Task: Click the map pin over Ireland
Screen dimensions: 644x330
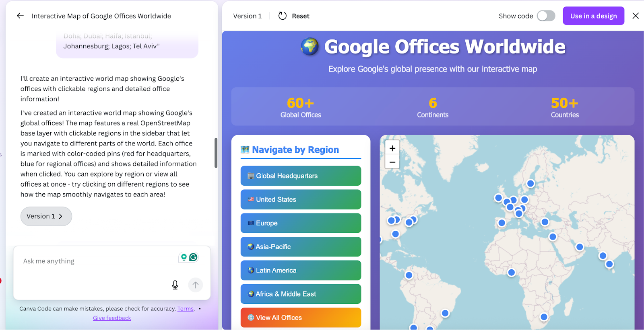Action: (x=498, y=198)
